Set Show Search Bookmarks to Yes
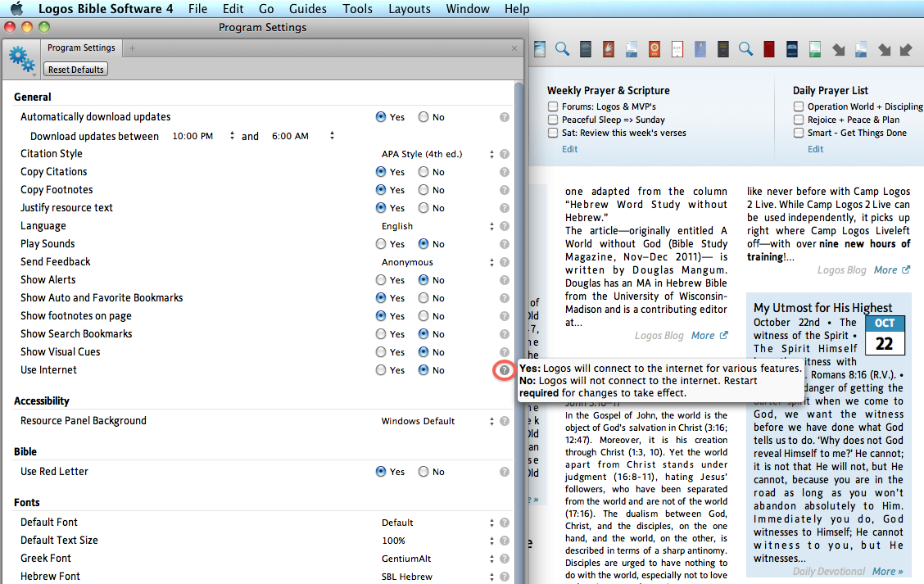Image resolution: width=924 pixels, height=584 pixels. pyautogui.click(x=381, y=334)
